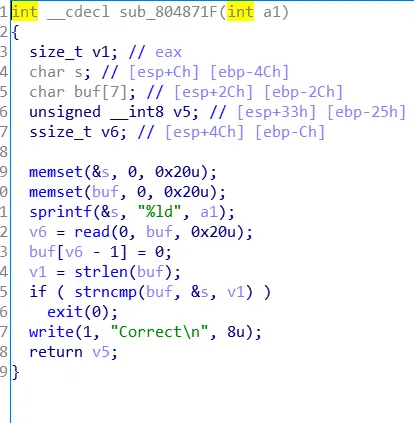Click variable v5 in its declaration
Viewport: 414px width, 423px height.
pos(182,112)
